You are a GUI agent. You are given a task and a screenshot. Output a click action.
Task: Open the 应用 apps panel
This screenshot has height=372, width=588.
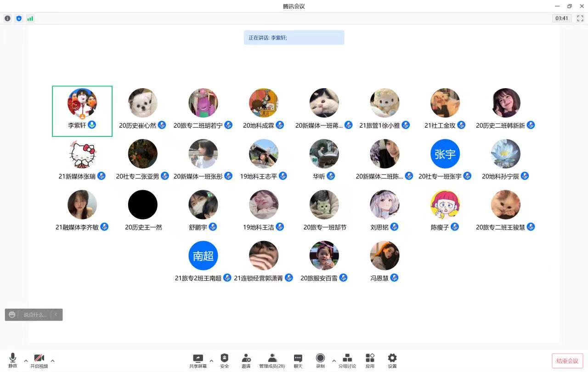click(x=370, y=361)
